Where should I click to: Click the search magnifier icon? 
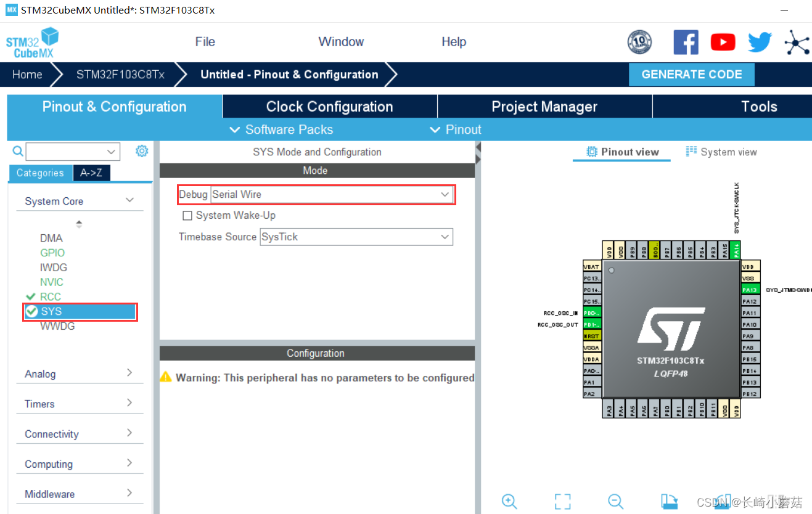(x=18, y=151)
